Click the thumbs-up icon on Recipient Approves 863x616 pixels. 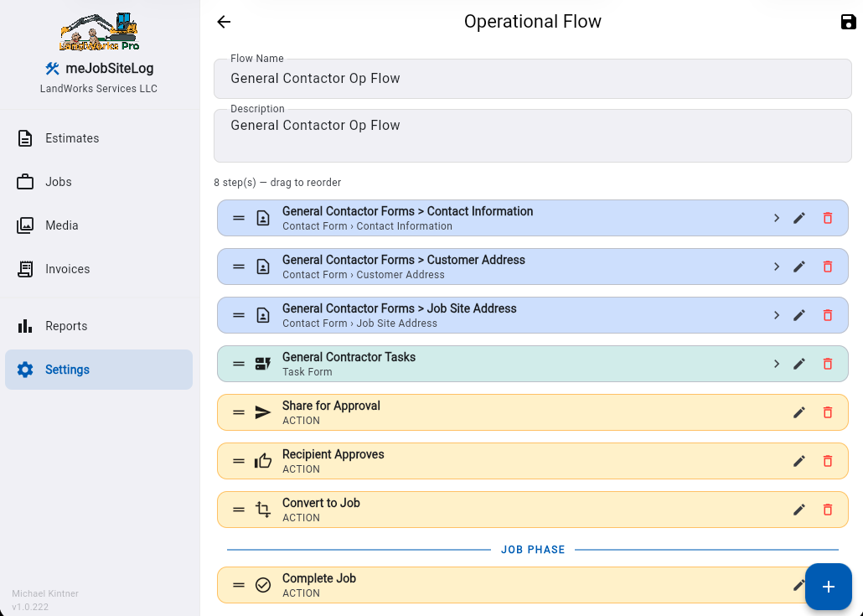[x=262, y=461]
